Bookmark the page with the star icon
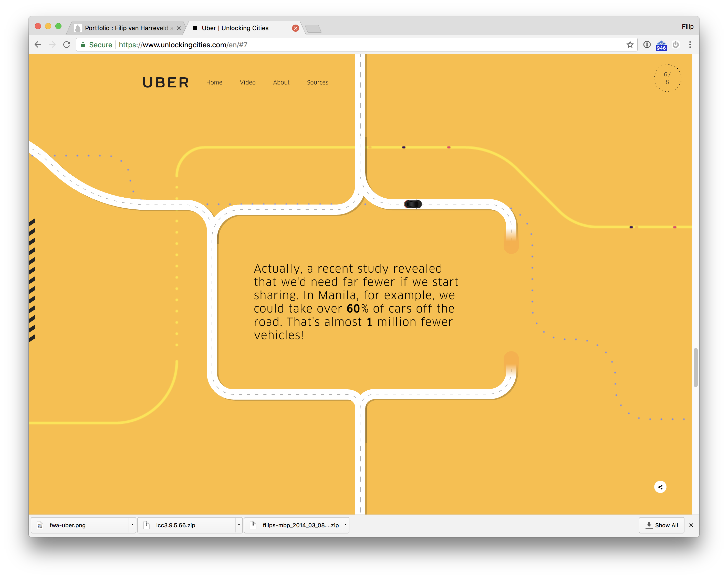Viewport: 728px width, 578px height. coord(630,44)
